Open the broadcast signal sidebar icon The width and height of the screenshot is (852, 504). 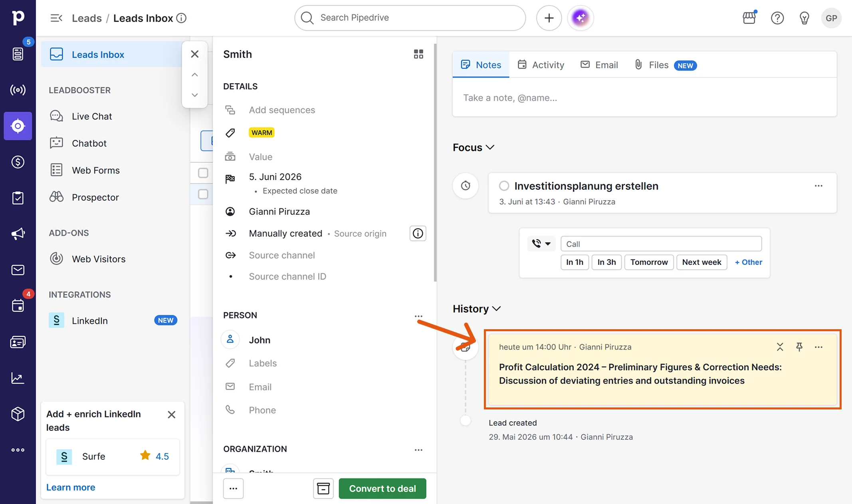pos(18,90)
